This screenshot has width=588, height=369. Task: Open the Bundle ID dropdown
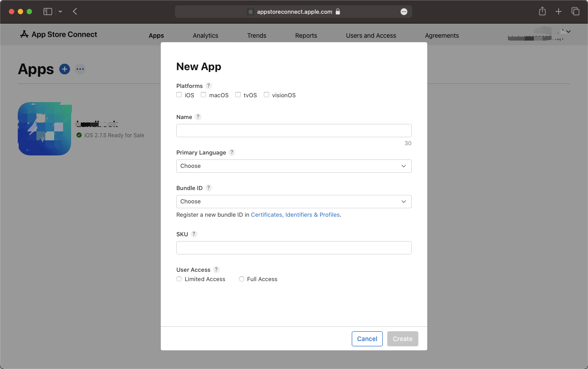tap(294, 202)
